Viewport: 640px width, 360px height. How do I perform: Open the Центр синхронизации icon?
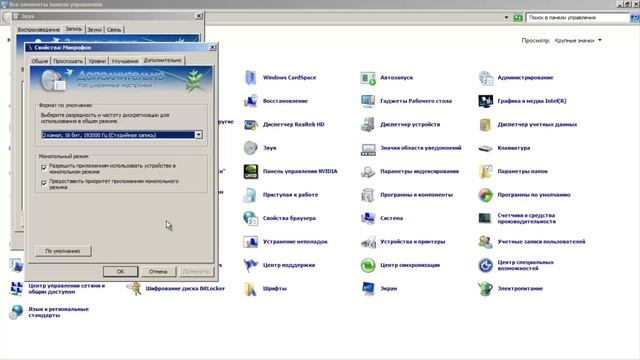[368, 265]
